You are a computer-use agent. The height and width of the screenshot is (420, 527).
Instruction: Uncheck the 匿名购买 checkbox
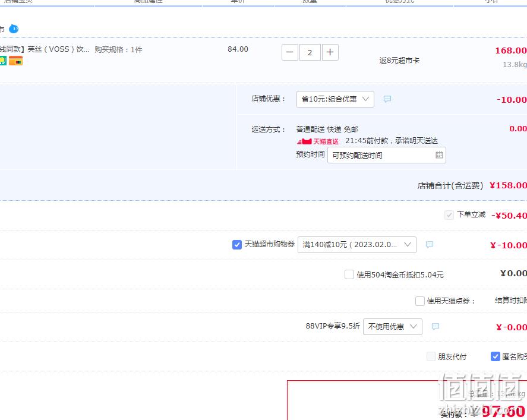pyautogui.click(x=495, y=356)
